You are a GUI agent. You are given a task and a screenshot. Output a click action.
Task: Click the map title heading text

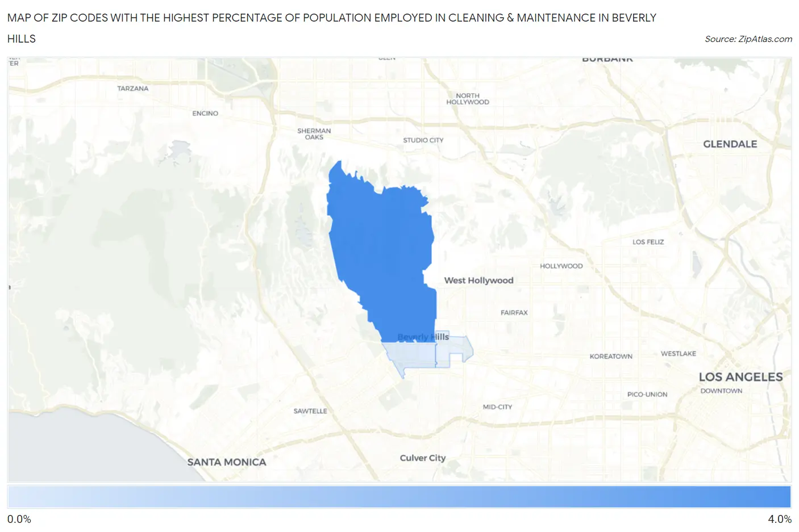pyautogui.click(x=332, y=28)
